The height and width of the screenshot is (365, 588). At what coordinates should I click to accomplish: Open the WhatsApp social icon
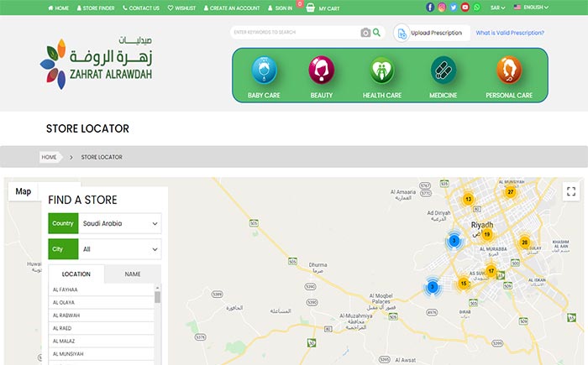click(x=476, y=7)
